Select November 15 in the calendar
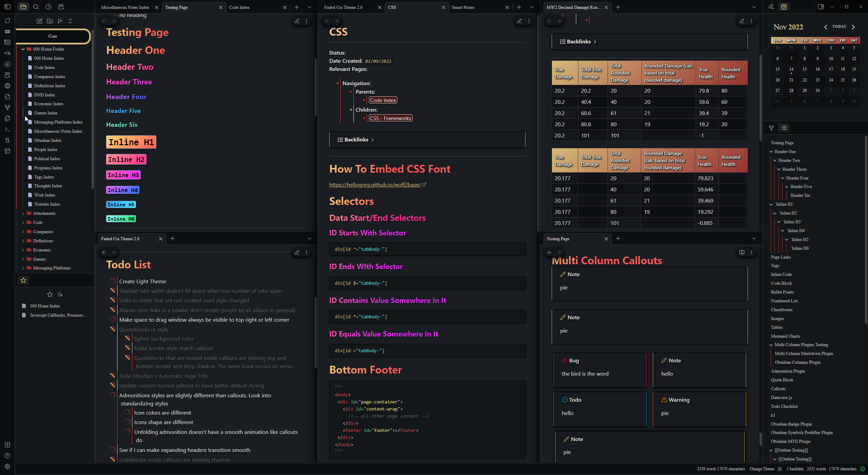This screenshot has height=475, width=868. tap(804, 69)
